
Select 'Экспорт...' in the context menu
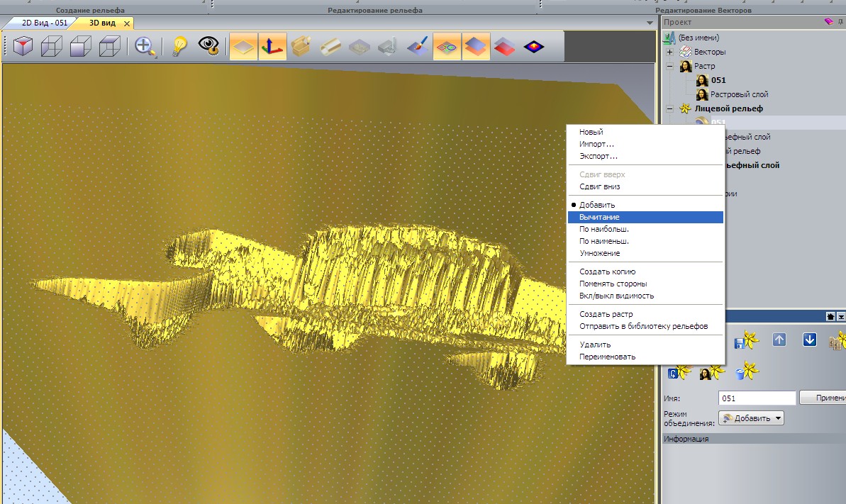pyautogui.click(x=598, y=156)
